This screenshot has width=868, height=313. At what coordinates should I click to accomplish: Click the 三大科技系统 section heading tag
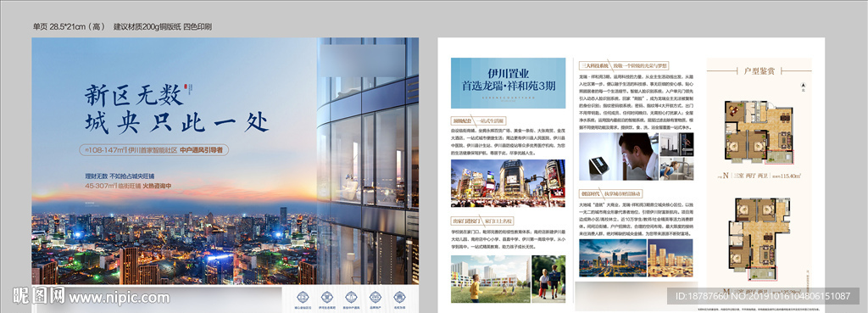(x=594, y=65)
